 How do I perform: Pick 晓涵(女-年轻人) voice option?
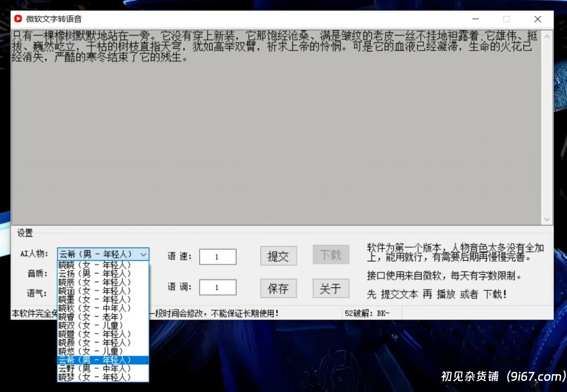[x=103, y=291]
